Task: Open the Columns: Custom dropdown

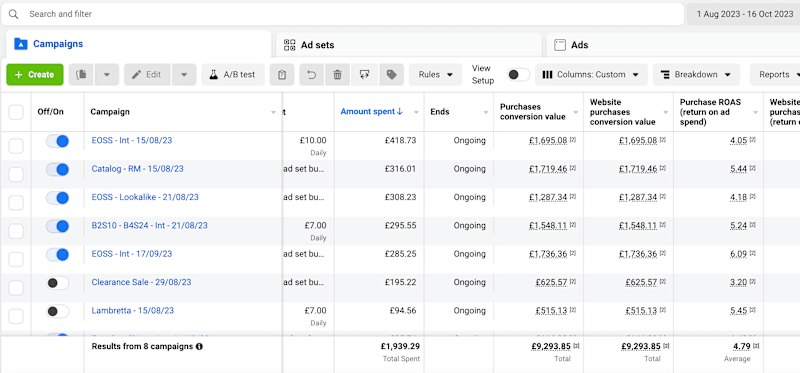Action: click(x=591, y=74)
